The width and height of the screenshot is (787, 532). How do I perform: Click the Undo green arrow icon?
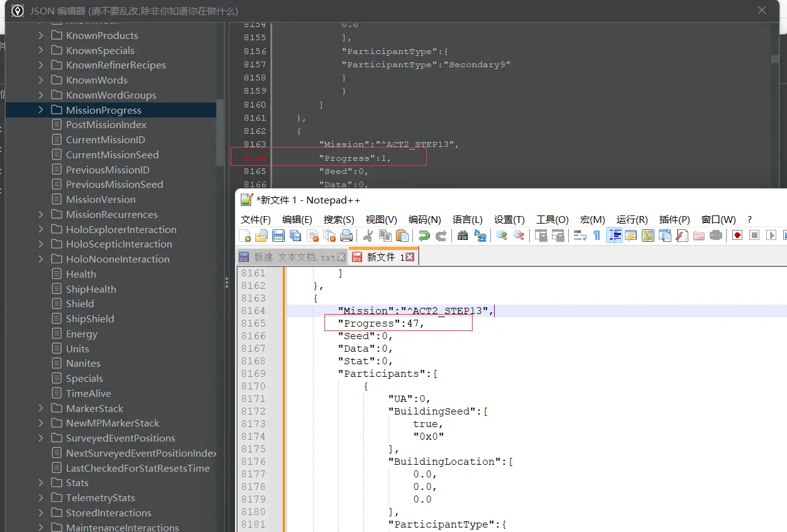tap(424, 236)
